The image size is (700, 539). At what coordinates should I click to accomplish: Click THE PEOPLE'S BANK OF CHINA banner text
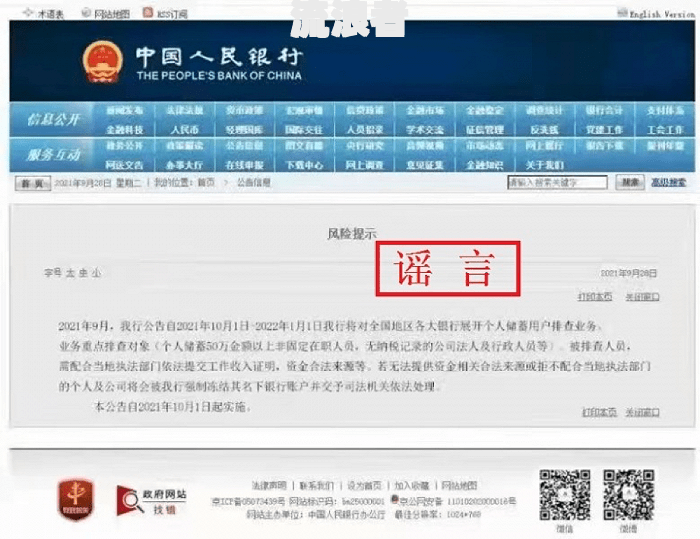(x=219, y=75)
